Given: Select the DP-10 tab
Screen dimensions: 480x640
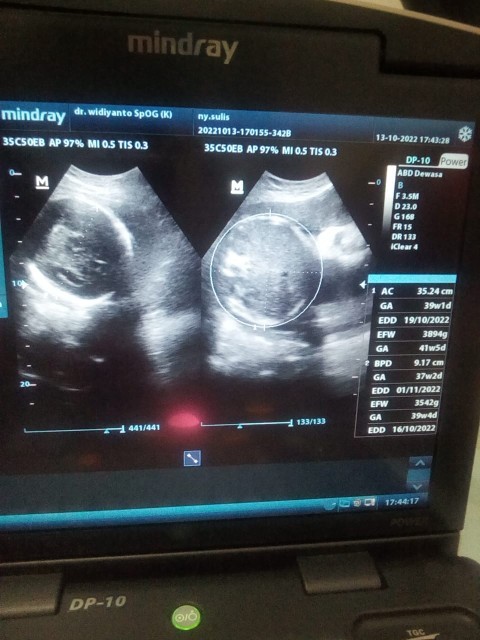Looking at the screenshot, I should [418, 160].
